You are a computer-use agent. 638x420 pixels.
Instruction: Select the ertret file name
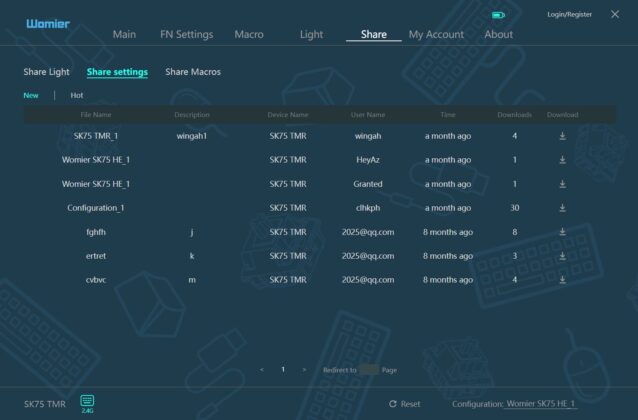pyautogui.click(x=96, y=256)
